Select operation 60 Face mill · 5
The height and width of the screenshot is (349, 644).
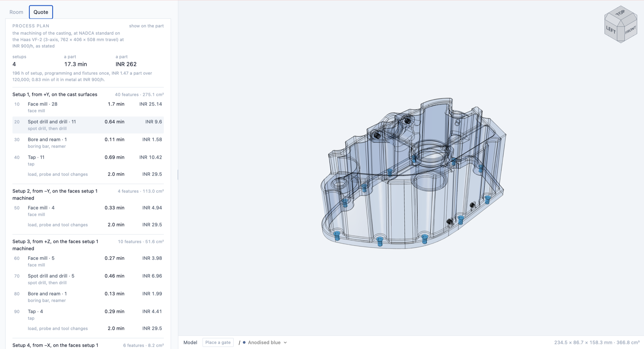[x=88, y=261]
